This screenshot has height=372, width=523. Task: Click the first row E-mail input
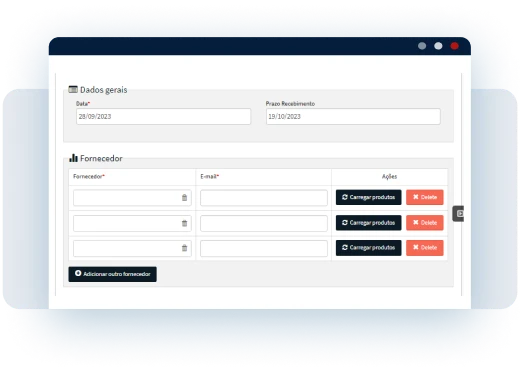264,198
